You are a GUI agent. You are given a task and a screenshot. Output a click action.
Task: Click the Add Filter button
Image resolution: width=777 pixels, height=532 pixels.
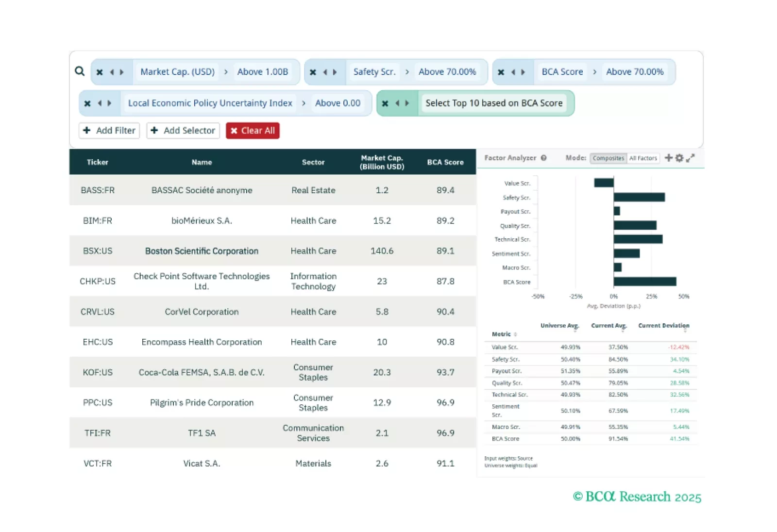click(109, 131)
